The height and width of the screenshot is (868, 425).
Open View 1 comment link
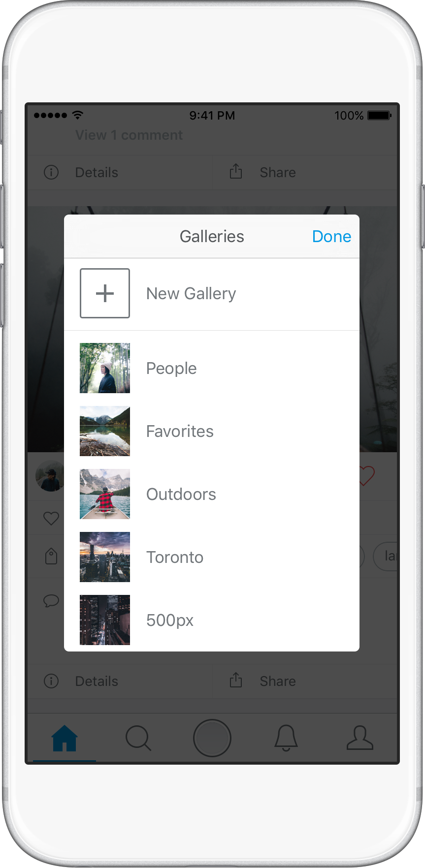pyautogui.click(x=129, y=135)
